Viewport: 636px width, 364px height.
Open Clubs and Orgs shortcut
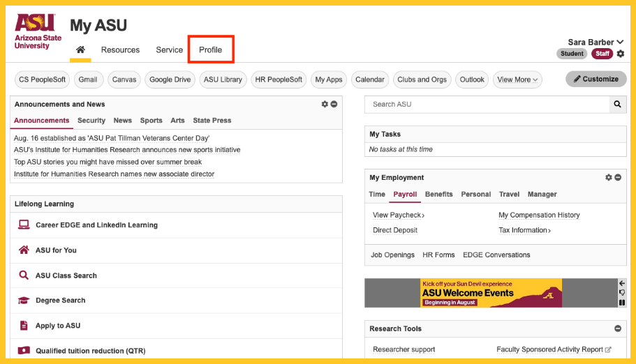(x=422, y=80)
